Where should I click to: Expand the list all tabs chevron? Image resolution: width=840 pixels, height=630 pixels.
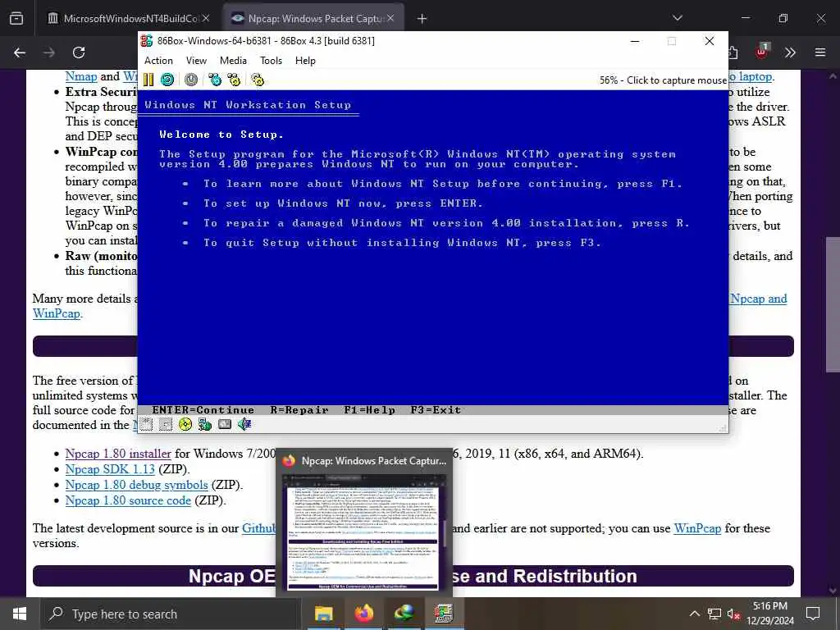[x=678, y=18]
